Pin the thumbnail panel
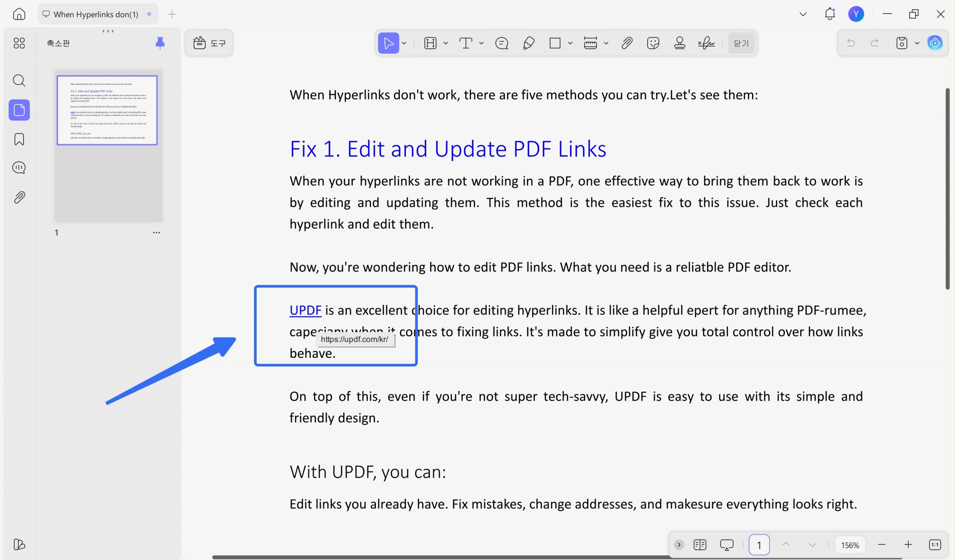This screenshot has height=560, width=955. (x=160, y=43)
